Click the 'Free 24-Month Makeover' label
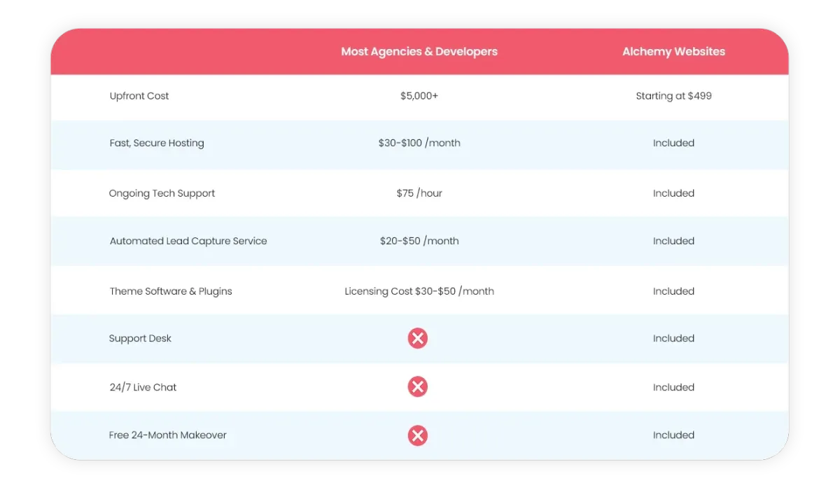The width and height of the screenshot is (840, 504). pyautogui.click(x=168, y=435)
